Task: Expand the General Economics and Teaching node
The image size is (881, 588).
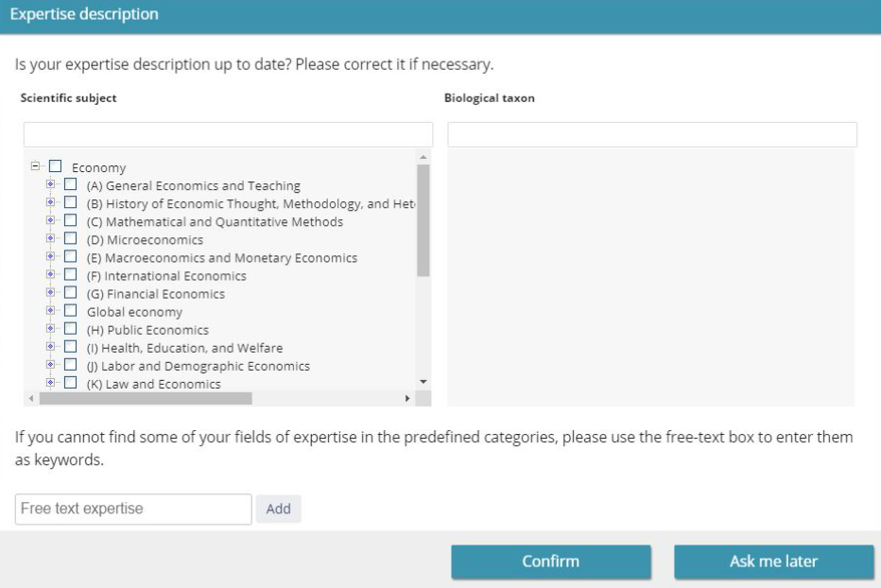Action: [51, 186]
